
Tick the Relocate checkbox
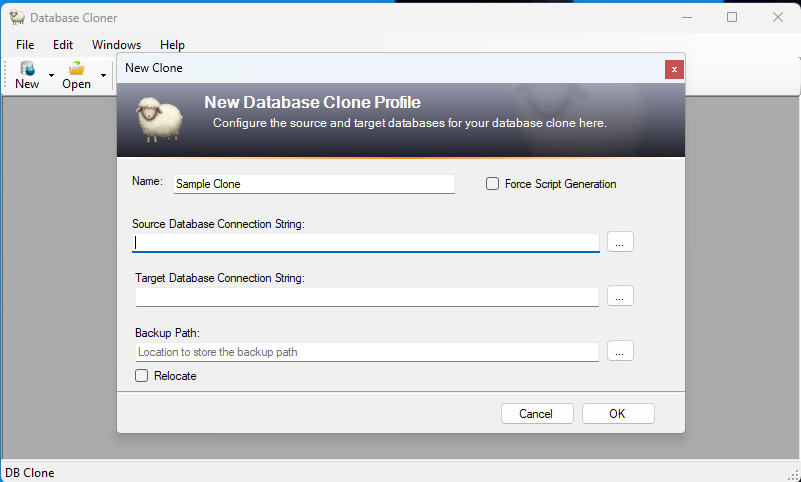[142, 376]
